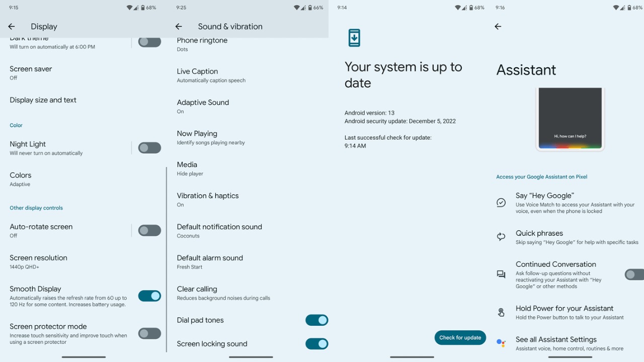
Task: Tap navigation handle on Assistant screen
Action: click(570, 357)
